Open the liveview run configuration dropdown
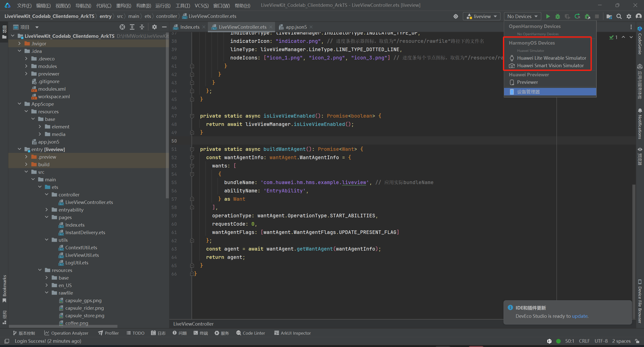This screenshot has height=347, width=644. 481,16
